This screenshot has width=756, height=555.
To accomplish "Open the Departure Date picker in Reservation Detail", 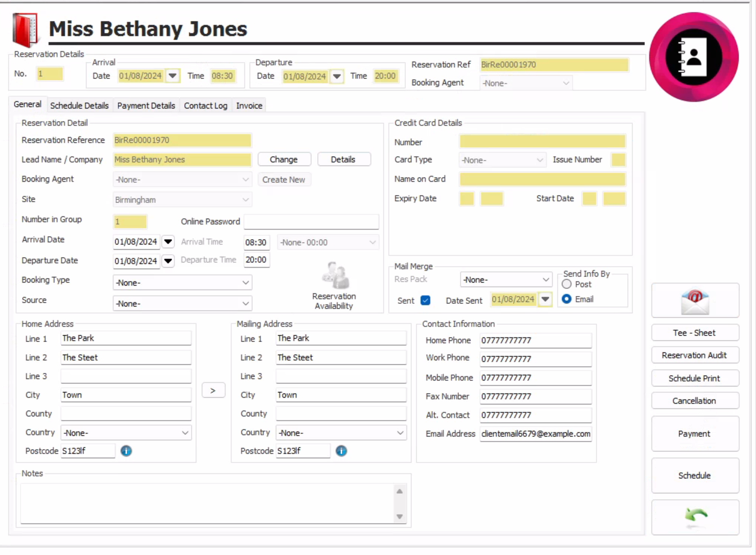I will [168, 261].
